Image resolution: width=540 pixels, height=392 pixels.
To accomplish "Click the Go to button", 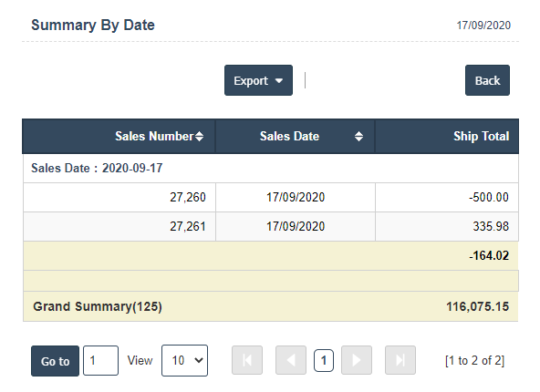I will (x=55, y=361).
